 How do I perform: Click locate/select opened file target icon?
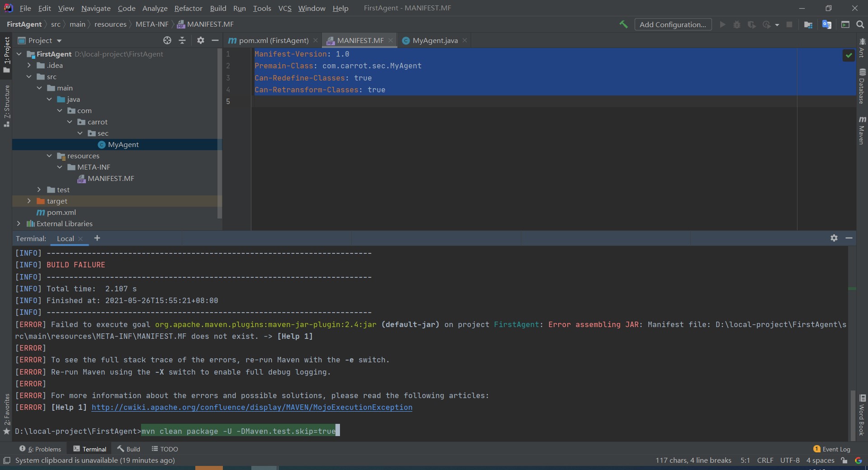point(167,40)
